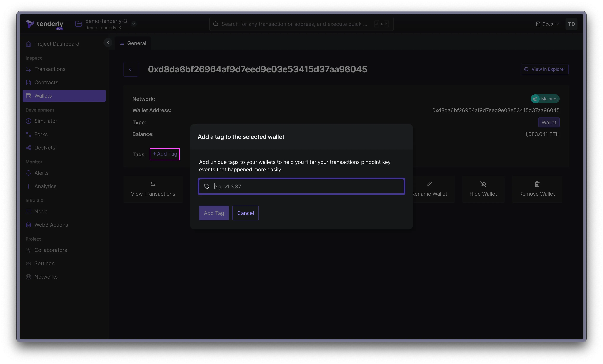Click the Mainnet network badge
This screenshot has height=364, width=603.
pos(545,99)
